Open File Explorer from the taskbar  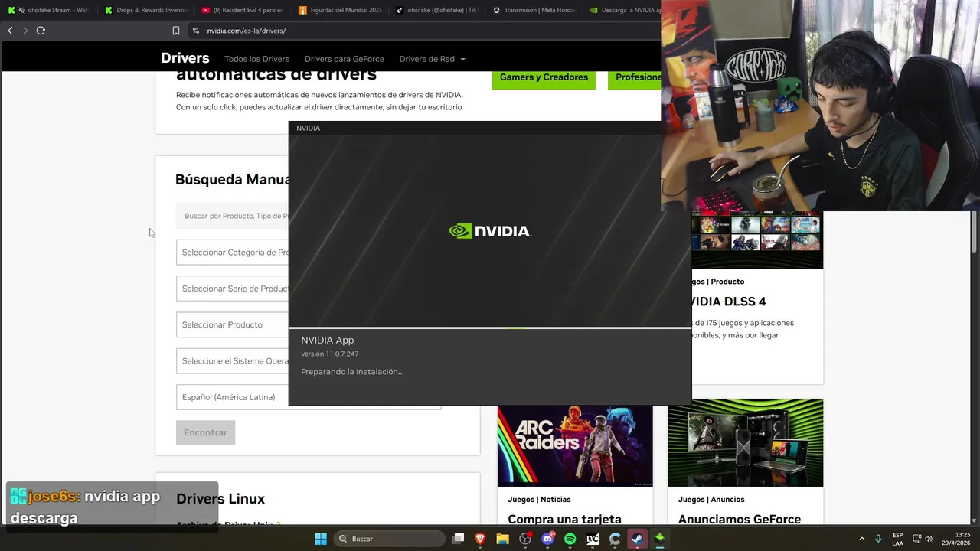[502, 539]
